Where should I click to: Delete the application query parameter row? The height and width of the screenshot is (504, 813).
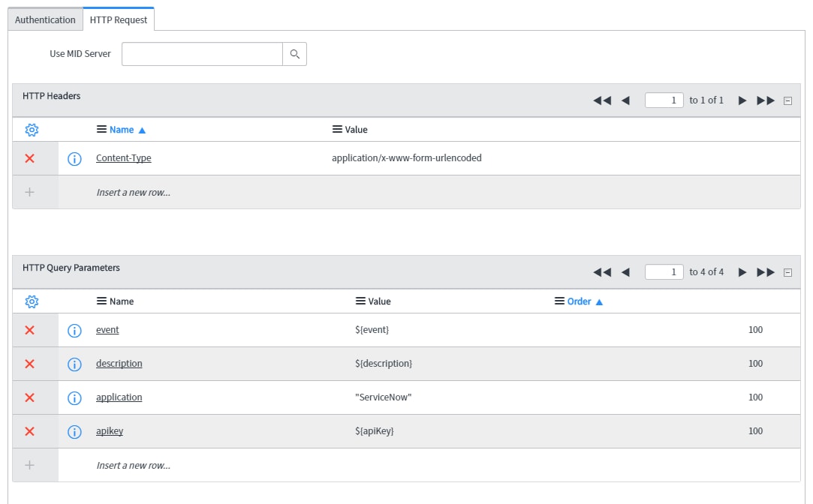[x=29, y=397]
